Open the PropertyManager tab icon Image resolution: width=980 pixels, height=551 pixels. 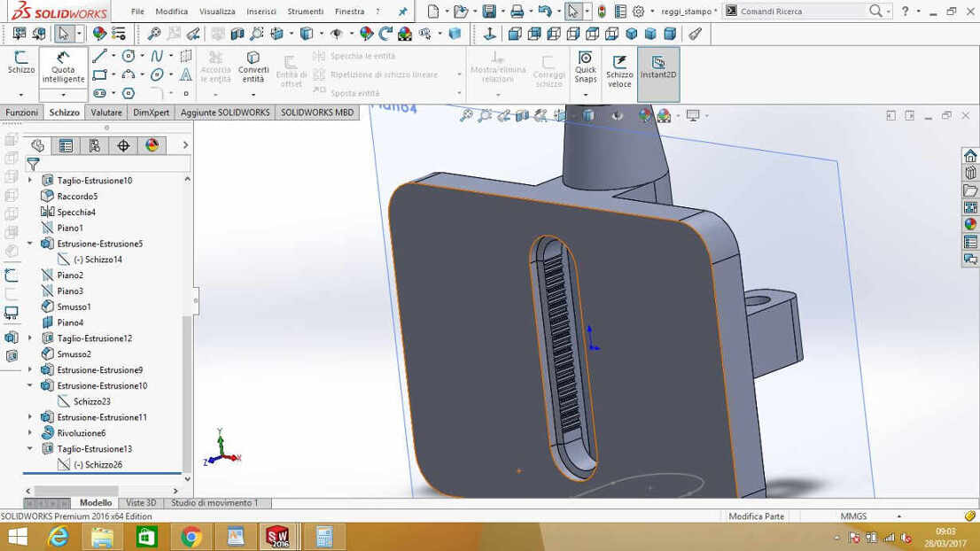pyautogui.click(x=66, y=145)
